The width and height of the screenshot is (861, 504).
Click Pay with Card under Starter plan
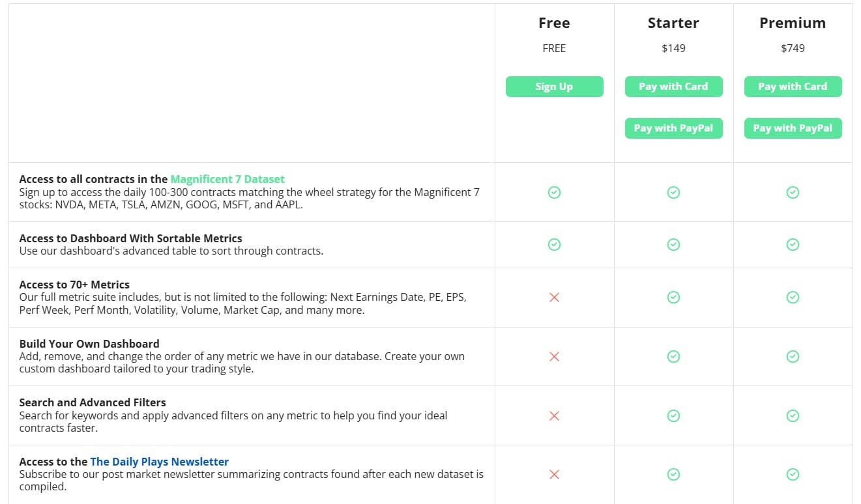(673, 86)
